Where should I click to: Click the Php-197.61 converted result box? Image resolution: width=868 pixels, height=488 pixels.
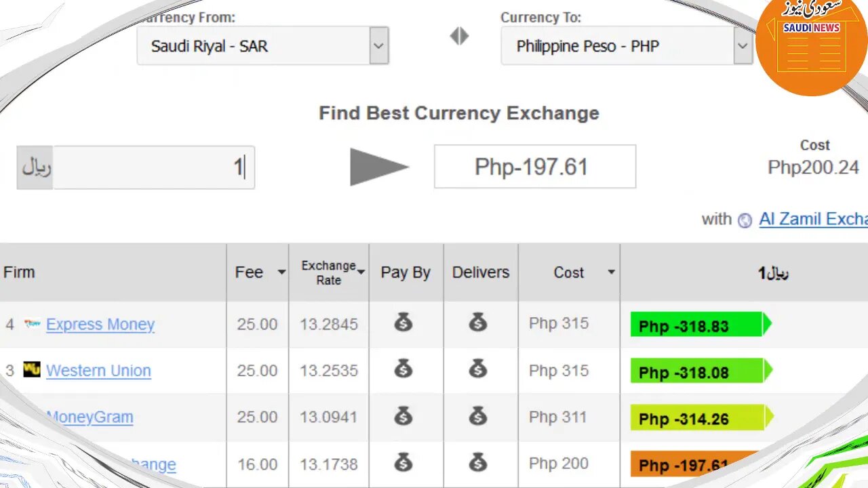[534, 167]
